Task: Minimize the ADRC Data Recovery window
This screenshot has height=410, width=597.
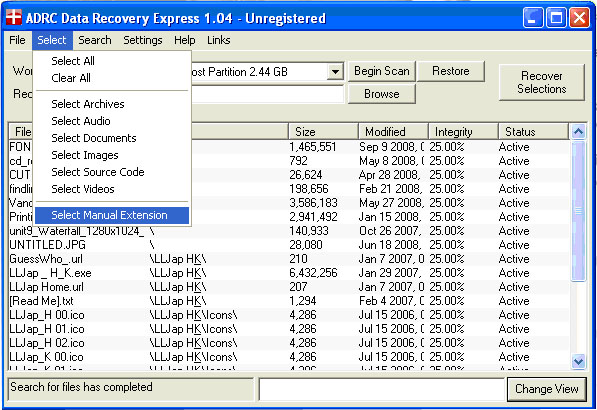Action: [533, 18]
